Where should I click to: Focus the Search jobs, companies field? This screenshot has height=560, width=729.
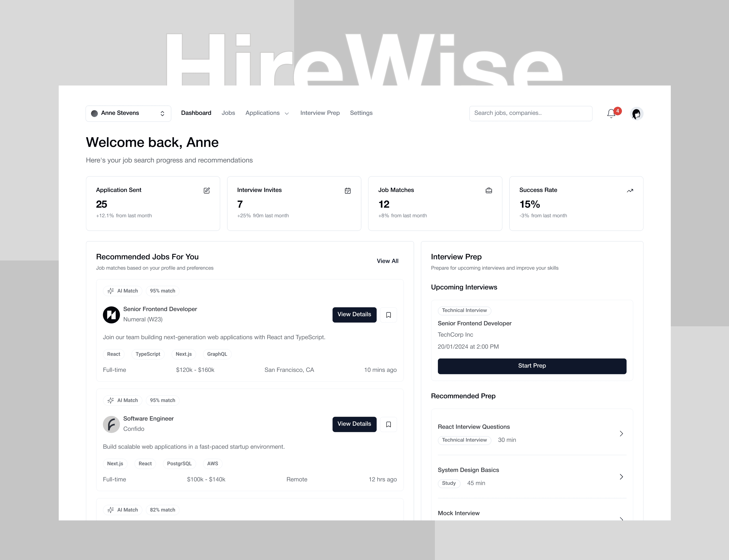[531, 113]
